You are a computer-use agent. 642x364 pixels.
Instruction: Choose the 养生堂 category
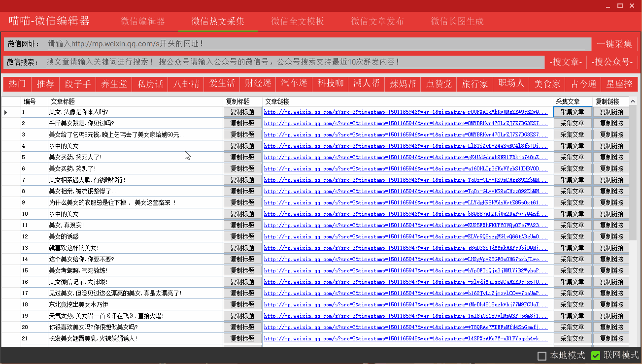(114, 84)
